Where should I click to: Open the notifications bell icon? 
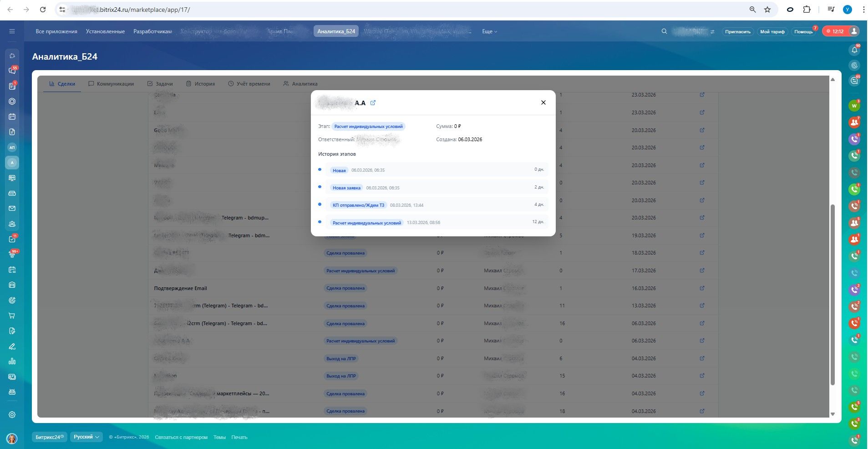coord(854,50)
